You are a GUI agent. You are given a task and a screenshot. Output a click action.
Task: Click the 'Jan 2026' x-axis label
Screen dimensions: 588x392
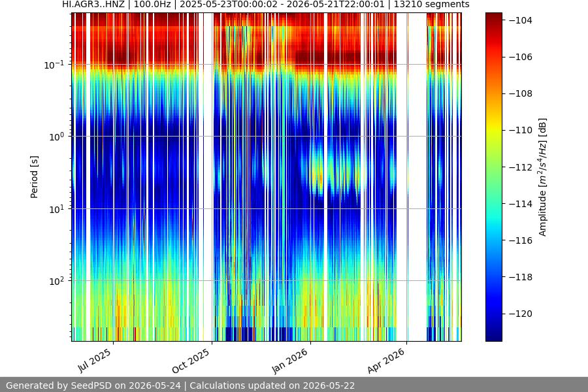click(x=289, y=361)
